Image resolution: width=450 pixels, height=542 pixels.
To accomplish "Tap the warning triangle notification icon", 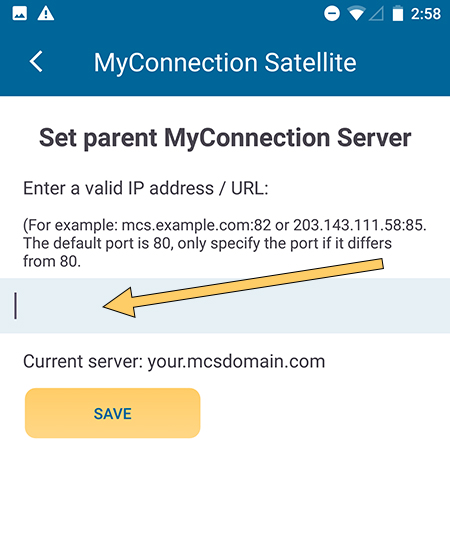I will 46,14.
